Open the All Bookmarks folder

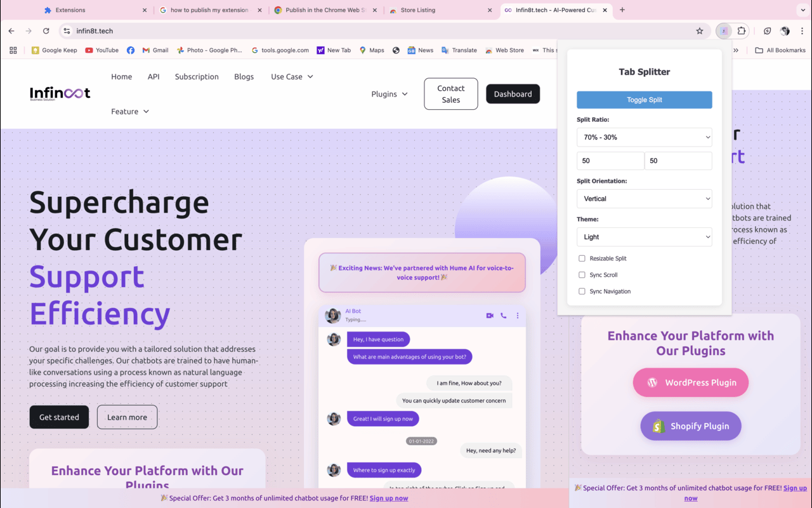pyautogui.click(x=780, y=50)
